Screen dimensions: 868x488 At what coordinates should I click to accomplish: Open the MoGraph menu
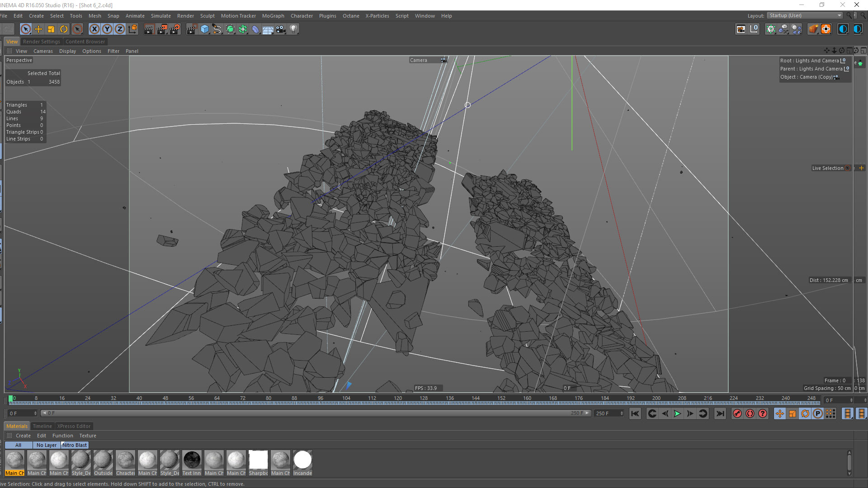point(273,16)
